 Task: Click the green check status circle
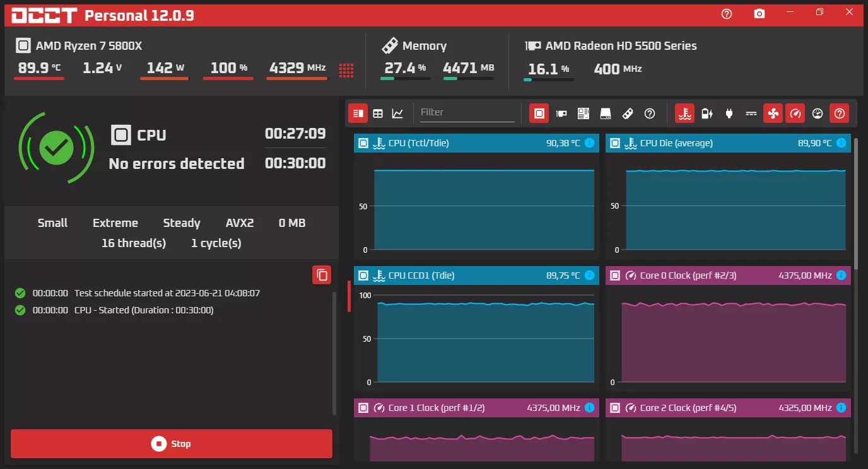coord(56,148)
